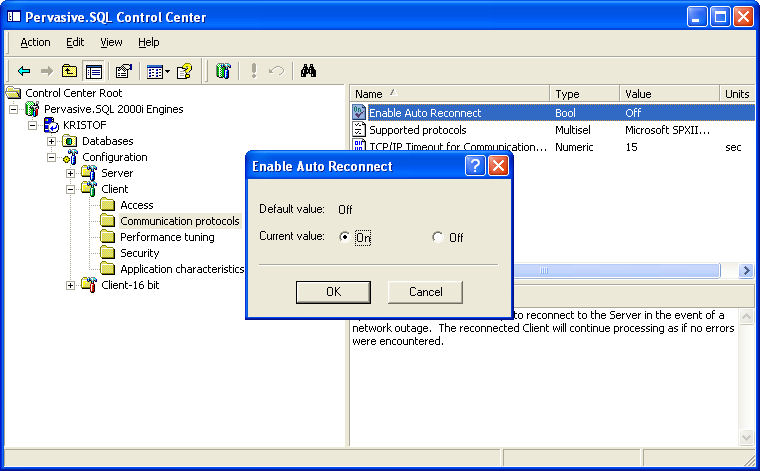
Task: Select the On radio button
Action: click(x=344, y=237)
